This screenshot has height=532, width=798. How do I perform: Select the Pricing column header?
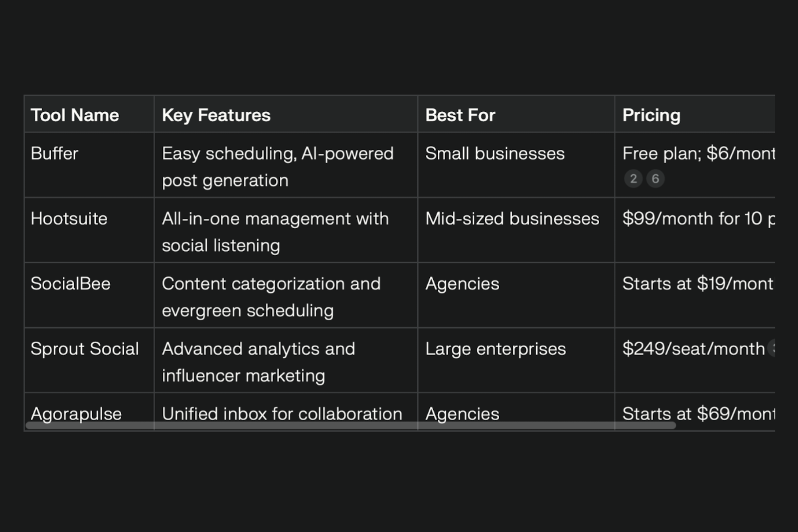[651, 115]
